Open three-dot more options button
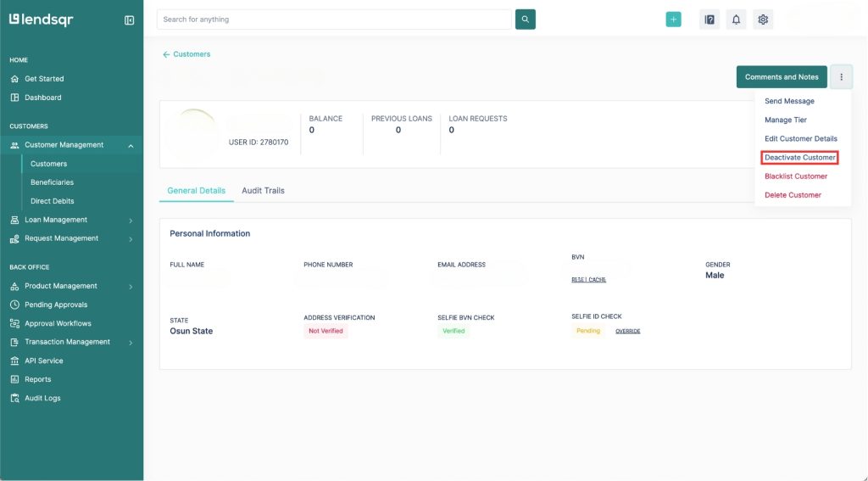This screenshot has width=868, height=481. pyautogui.click(x=841, y=77)
